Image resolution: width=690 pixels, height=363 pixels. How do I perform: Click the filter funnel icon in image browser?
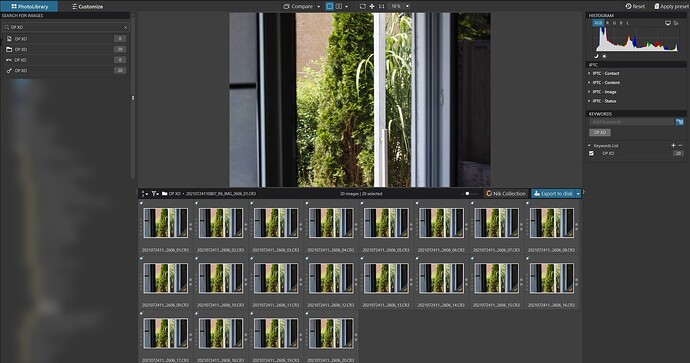point(154,193)
